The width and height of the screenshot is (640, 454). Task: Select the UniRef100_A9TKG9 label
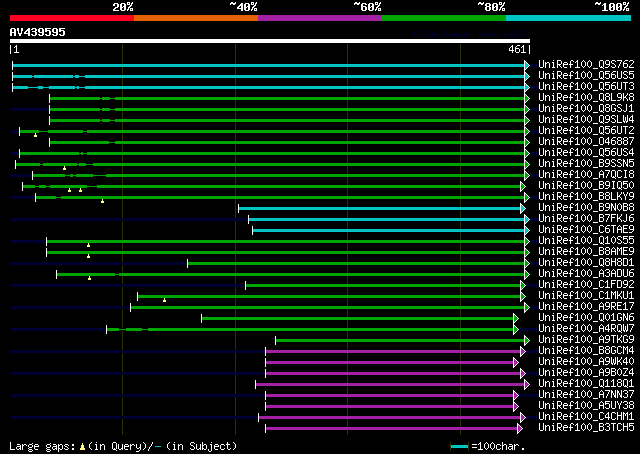586,340
